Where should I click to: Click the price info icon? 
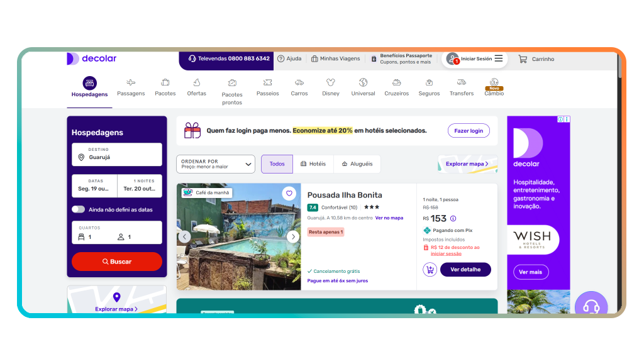pos(453,218)
